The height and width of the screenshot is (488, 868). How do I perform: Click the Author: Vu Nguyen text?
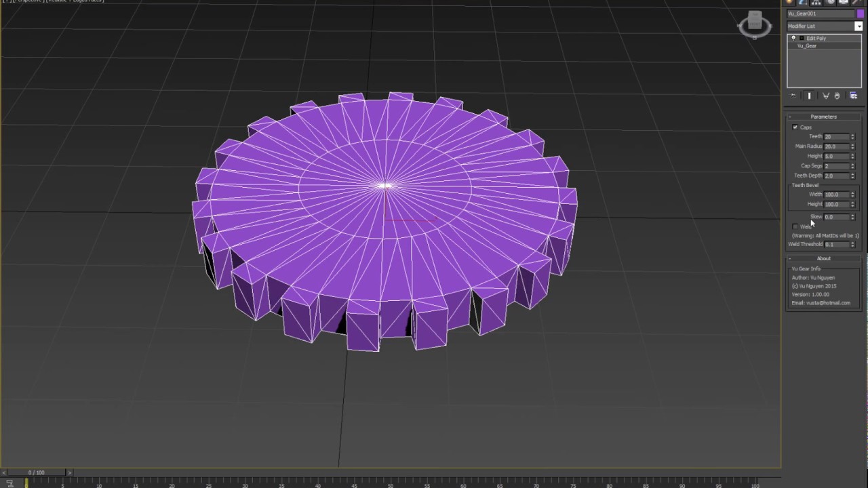pyautogui.click(x=813, y=277)
